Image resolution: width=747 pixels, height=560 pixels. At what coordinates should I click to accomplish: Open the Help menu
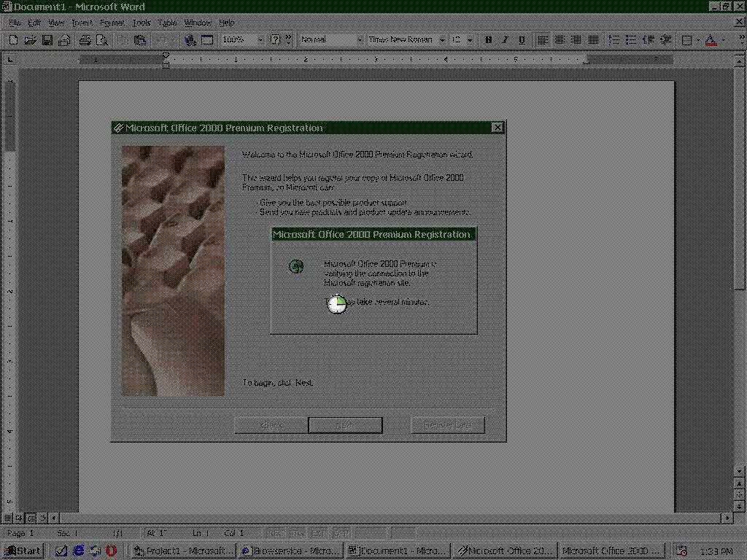[x=226, y=23]
